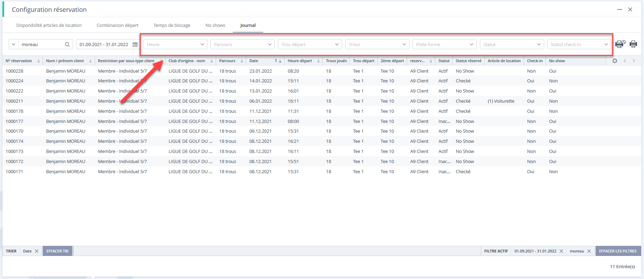Click the printer icon
Screen dimensions: 644x279
click(x=633, y=44)
